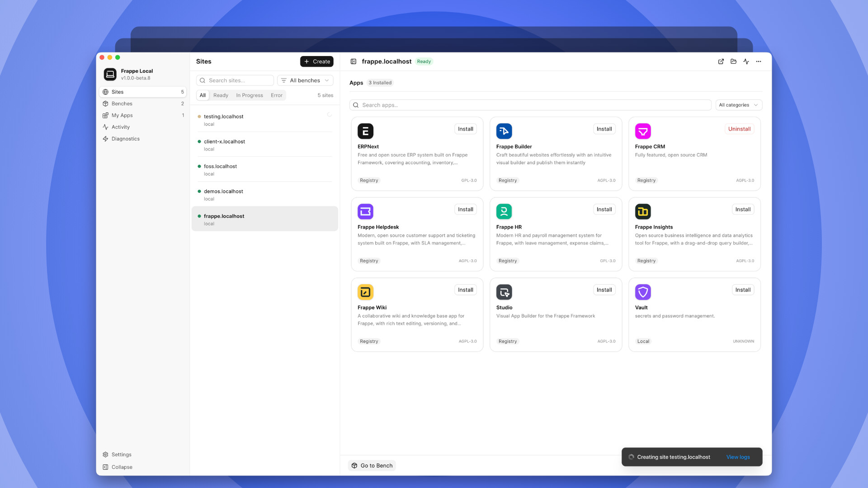This screenshot has width=868, height=488.
Task: Open the All benches filter dropdown
Action: click(305, 80)
